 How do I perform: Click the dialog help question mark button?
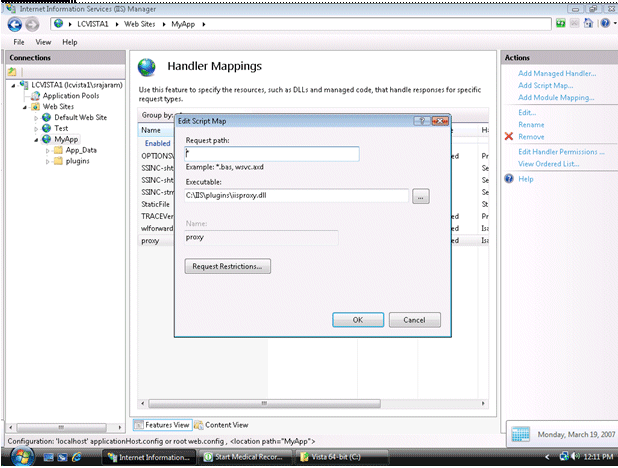click(422, 121)
